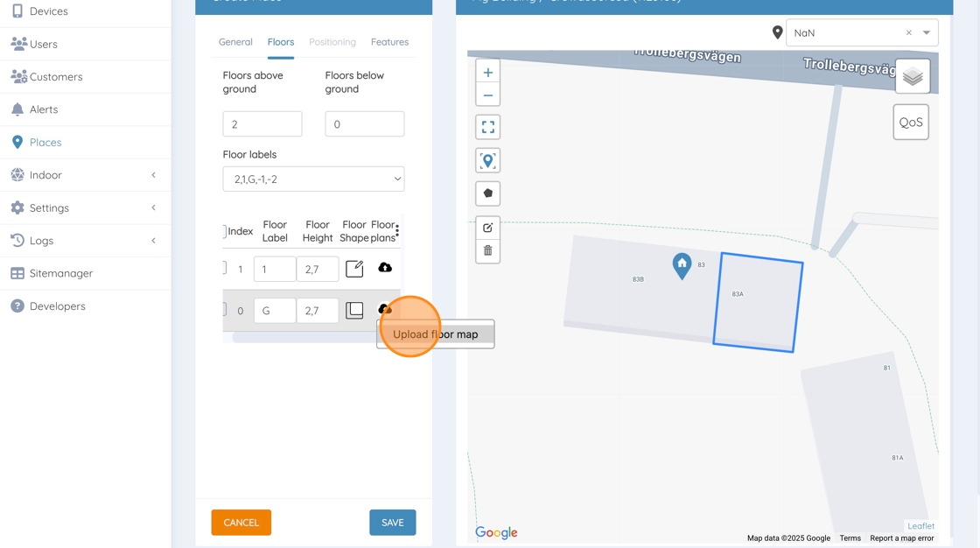Edit floor height for floor G

click(318, 310)
